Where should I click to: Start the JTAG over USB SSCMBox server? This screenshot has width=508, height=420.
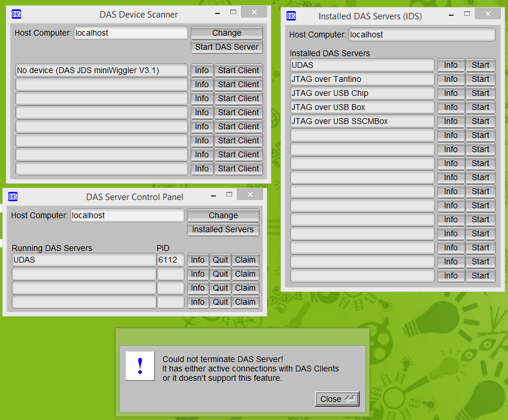480,121
